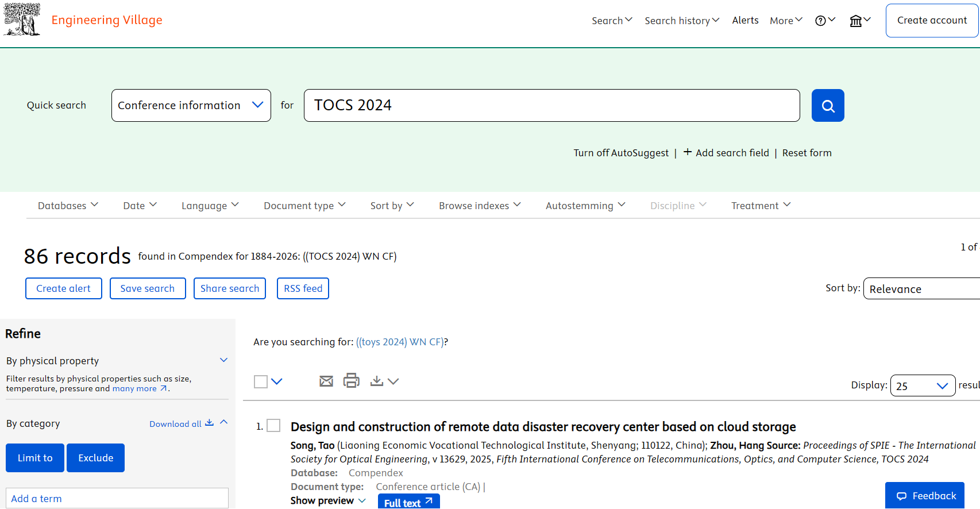Click Save search

coord(148,288)
